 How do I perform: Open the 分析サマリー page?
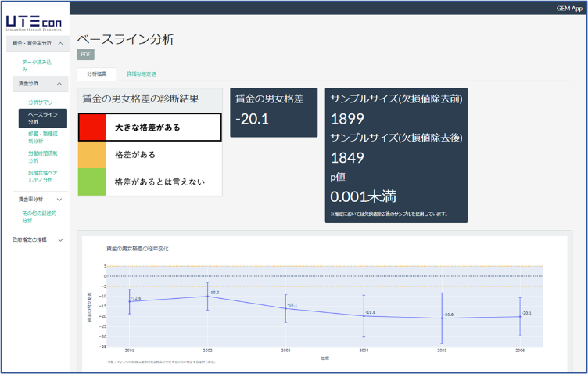(x=43, y=102)
